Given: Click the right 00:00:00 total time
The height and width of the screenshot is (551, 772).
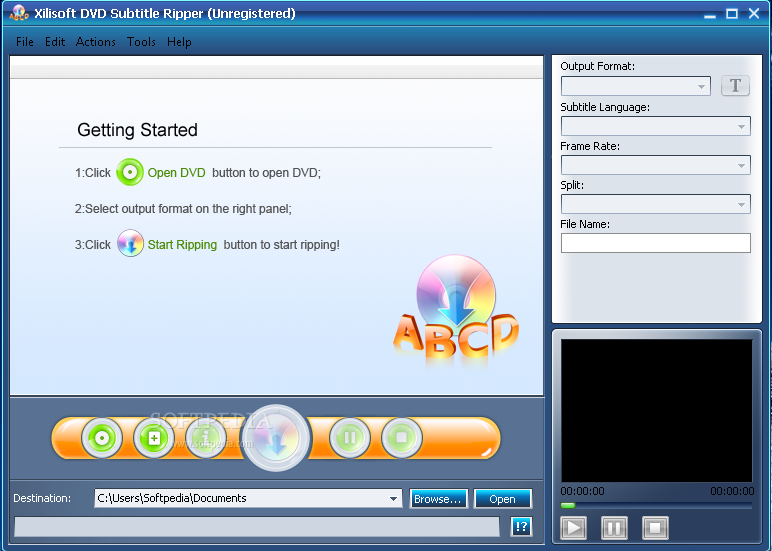Looking at the screenshot, I should [x=732, y=491].
